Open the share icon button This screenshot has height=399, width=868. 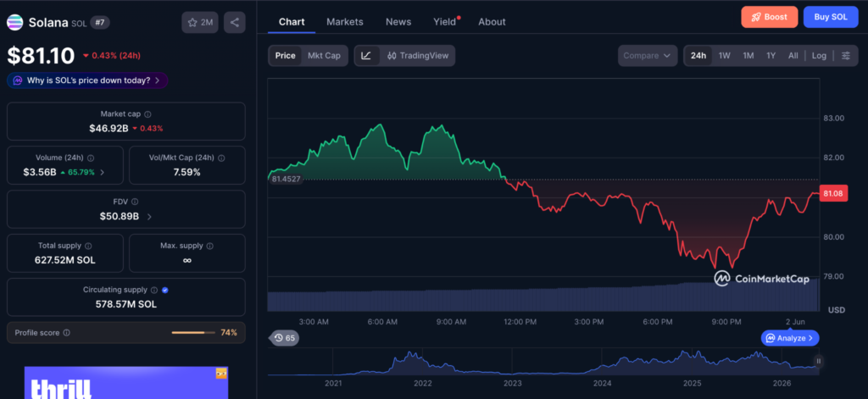coord(235,23)
